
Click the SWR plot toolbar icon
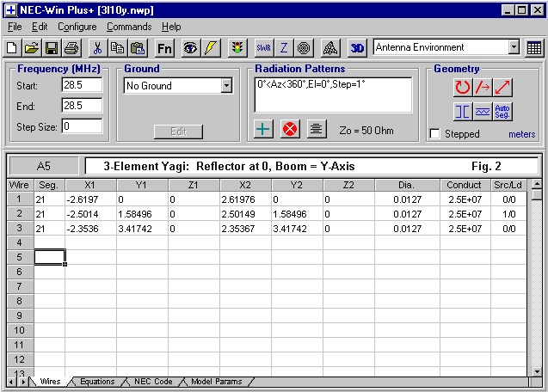click(x=262, y=48)
